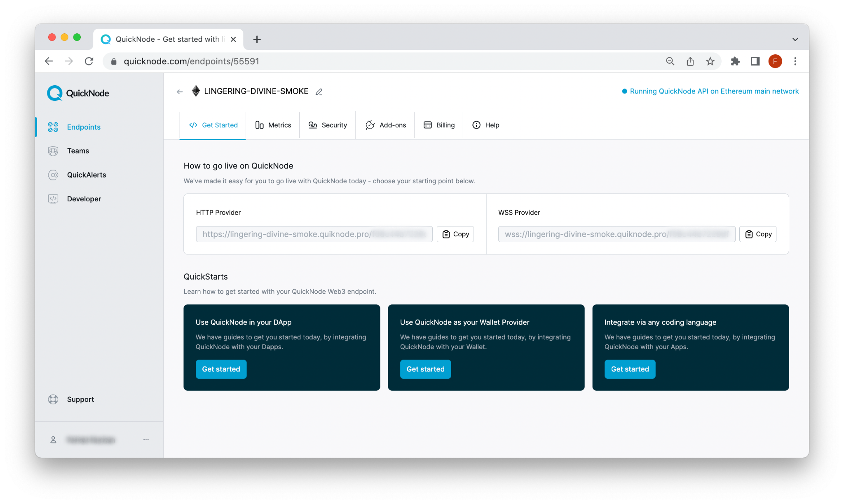Click Get Started for coding language integration
The image size is (844, 504).
630,369
